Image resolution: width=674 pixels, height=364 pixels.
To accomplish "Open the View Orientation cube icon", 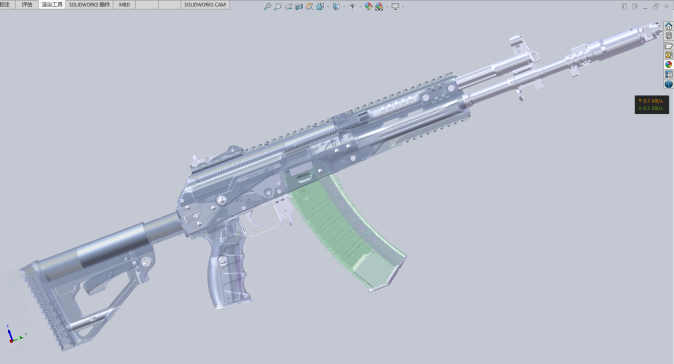I will click(320, 6).
